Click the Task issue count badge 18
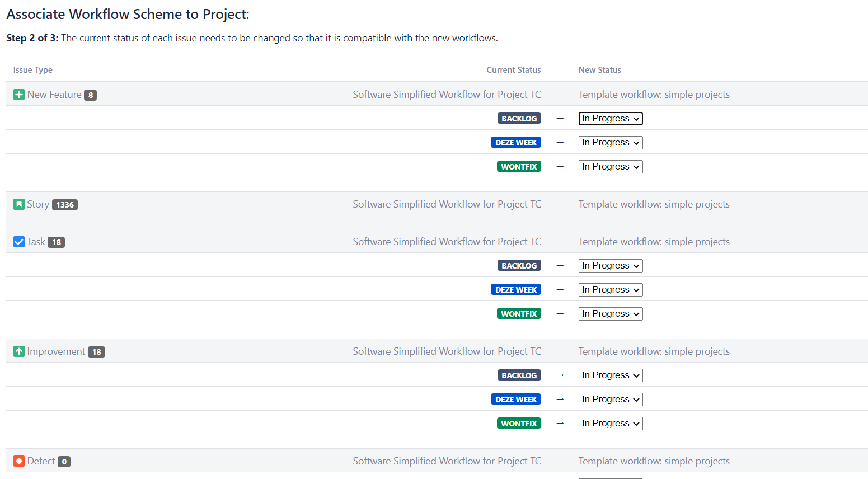This screenshot has height=479, width=868. [x=57, y=242]
